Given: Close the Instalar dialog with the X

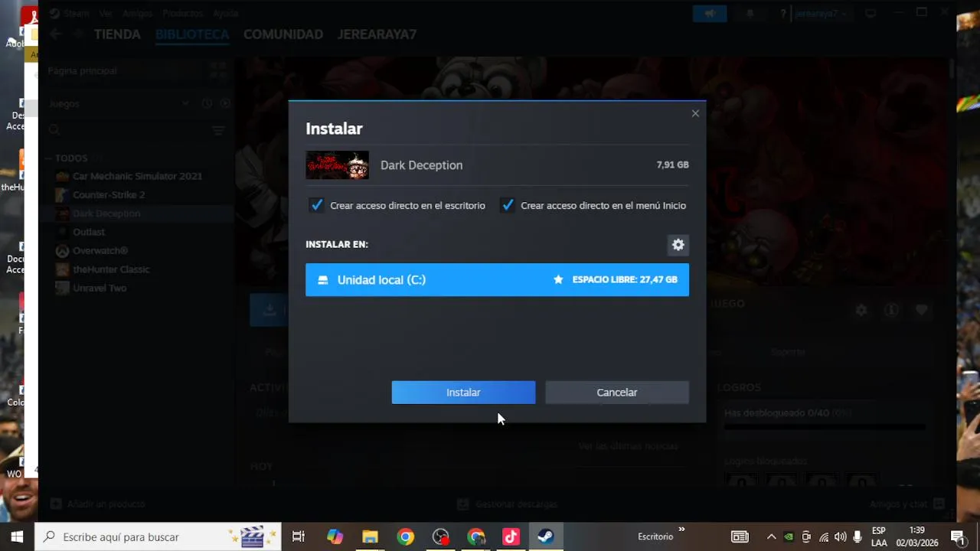Looking at the screenshot, I should (x=695, y=113).
